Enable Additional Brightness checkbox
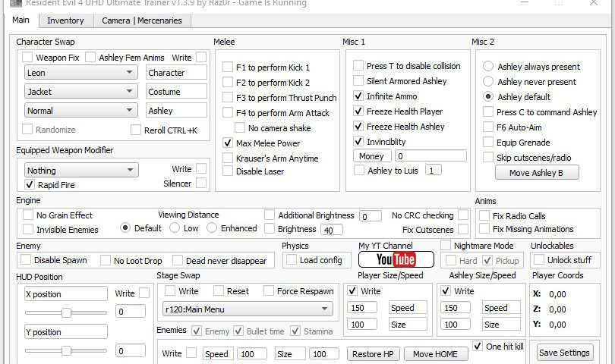Screen dimensions: 615x364 click(x=270, y=215)
